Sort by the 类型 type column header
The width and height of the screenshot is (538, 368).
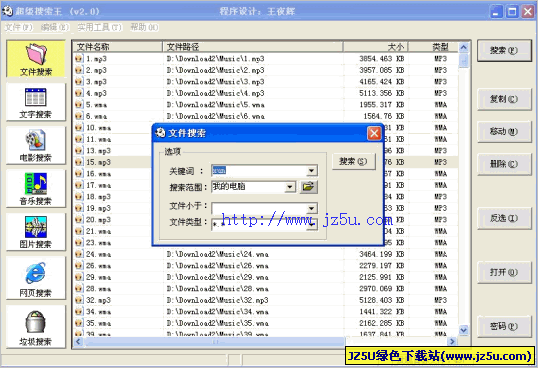point(433,47)
